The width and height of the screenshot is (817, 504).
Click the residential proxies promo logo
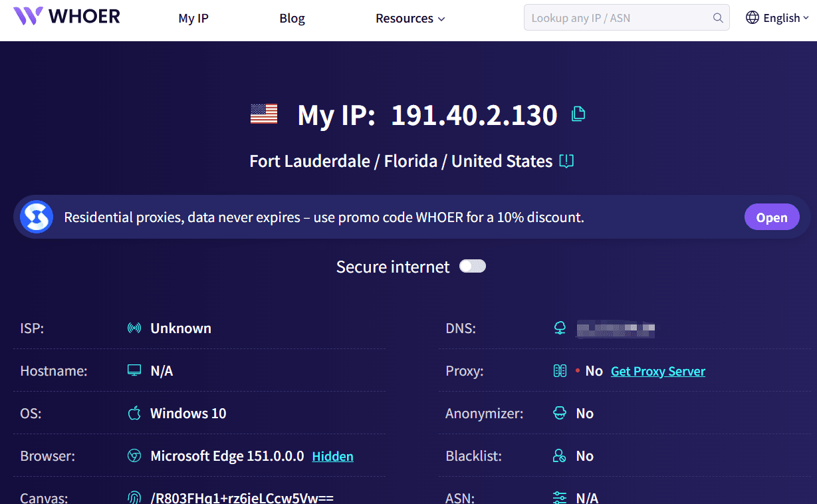(37, 217)
